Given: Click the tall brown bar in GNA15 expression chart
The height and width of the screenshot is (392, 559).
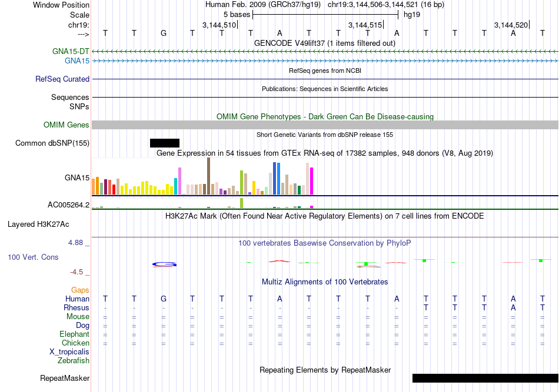Looking at the screenshot, I should [208, 176].
